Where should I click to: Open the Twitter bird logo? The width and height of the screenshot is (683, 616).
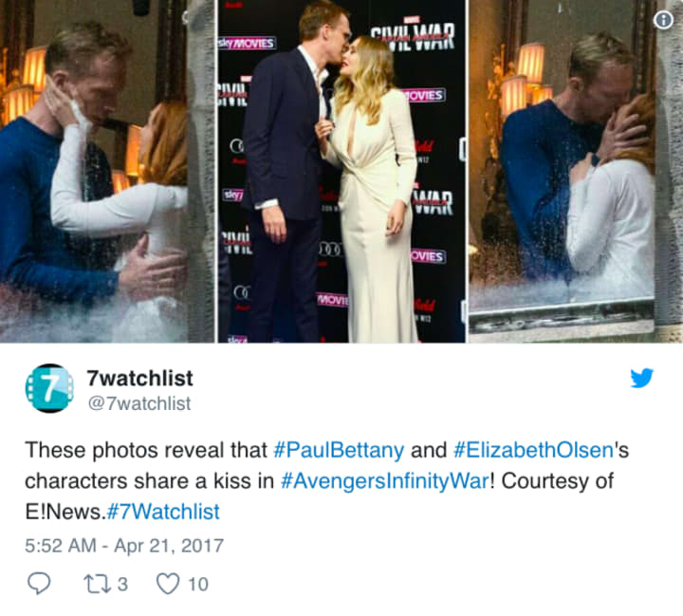[x=641, y=378]
